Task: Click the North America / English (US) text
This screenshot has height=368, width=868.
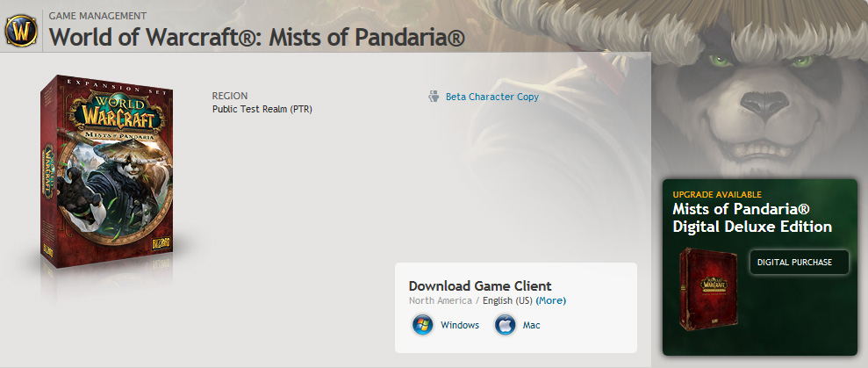Action: click(470, 300)
